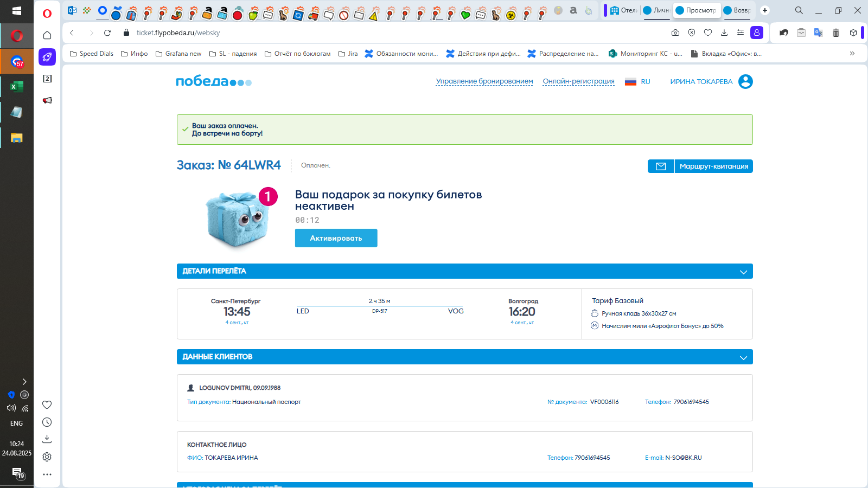Reload the page
Image resolution: width=868 pixels, height=488 pixels.
coord(107,33)
